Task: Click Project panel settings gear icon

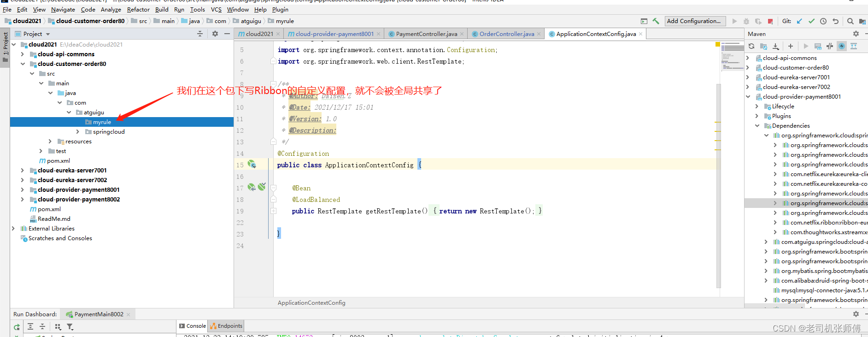Action: coord(215,34)
